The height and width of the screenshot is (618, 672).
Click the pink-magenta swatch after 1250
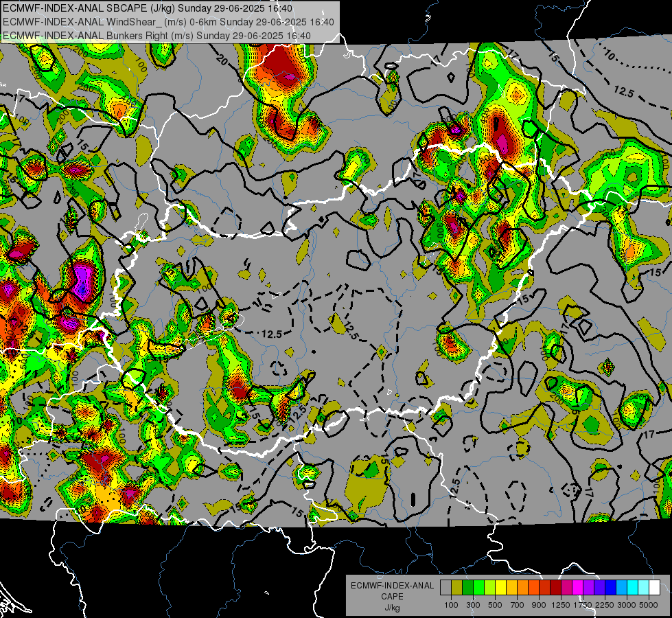(x=566, y=588)
